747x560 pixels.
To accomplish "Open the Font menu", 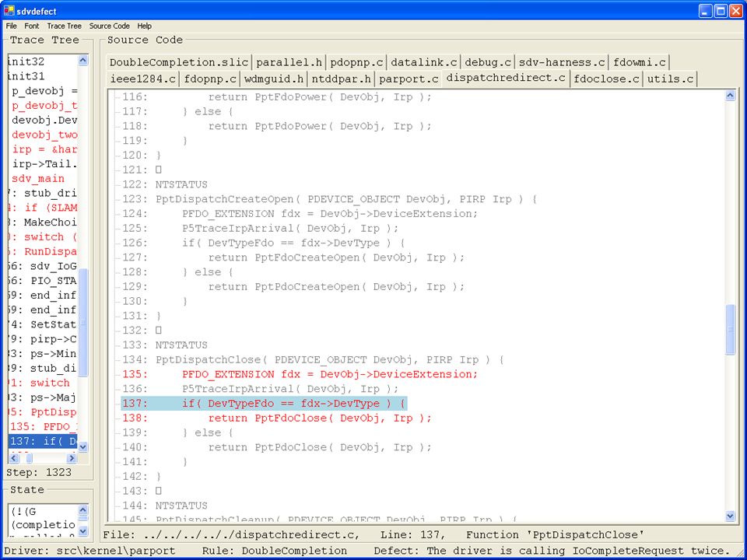I will (x=32, y=26).
